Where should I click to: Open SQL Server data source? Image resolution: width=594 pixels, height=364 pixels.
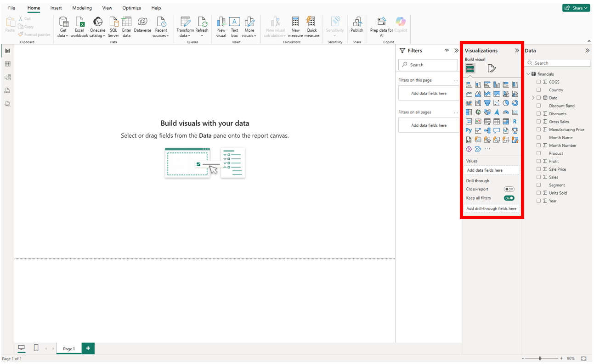click(113, 27)
